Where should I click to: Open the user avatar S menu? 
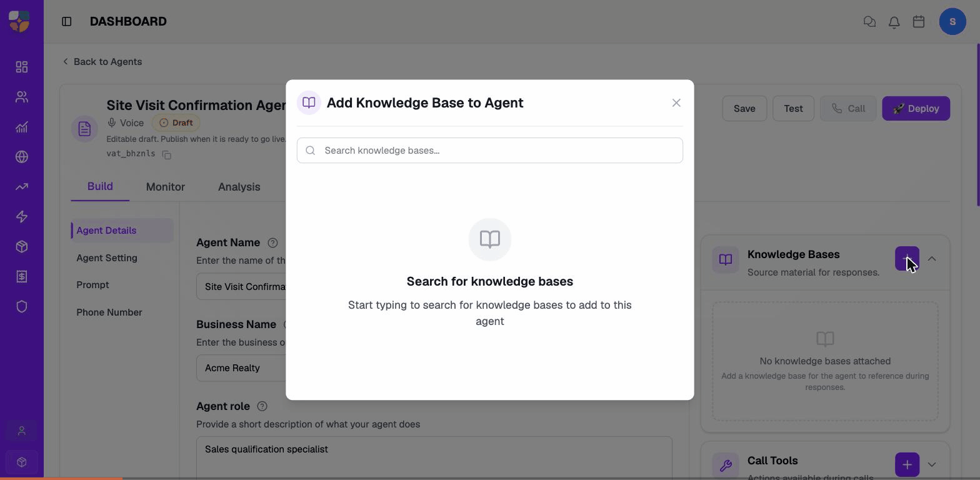[952, 22]
